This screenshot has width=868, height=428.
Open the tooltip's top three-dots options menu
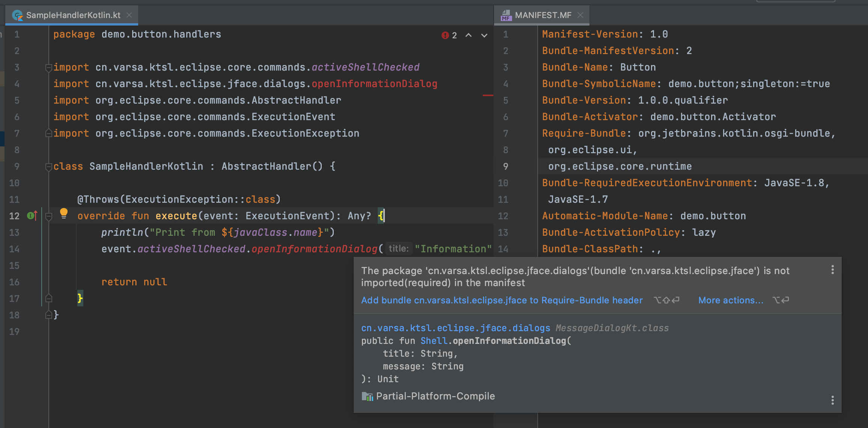pyautogui.click(x=832, y=270)
